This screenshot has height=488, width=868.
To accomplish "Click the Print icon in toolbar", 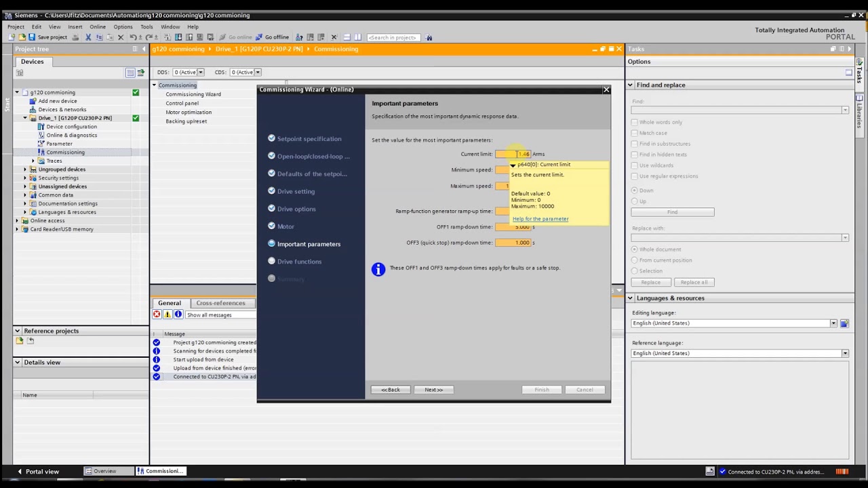I will 75,37.
